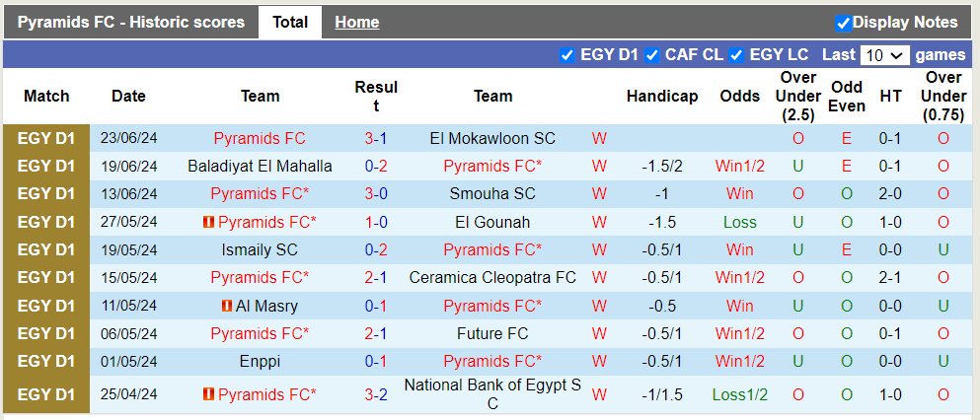Click red card icon beside Al Masry
This screenshot has width=980, height=420.
226,307
